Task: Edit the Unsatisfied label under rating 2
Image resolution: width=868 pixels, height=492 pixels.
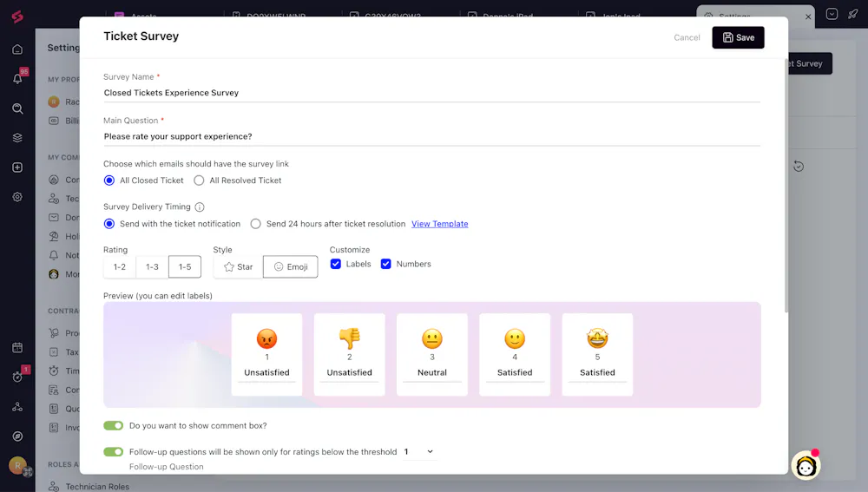Action: coord(349,373)
